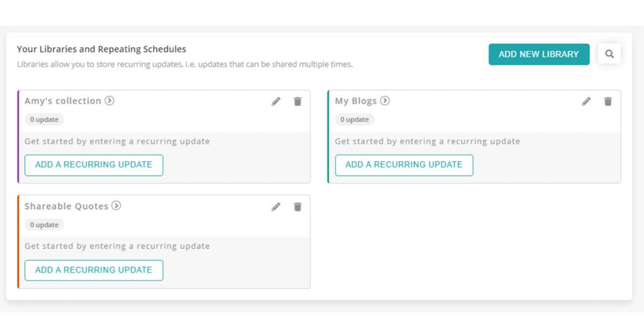The image size is (644, 322).
Task: Click 'Get started' text in Shareable Quotes
Action: coord(117,247)
